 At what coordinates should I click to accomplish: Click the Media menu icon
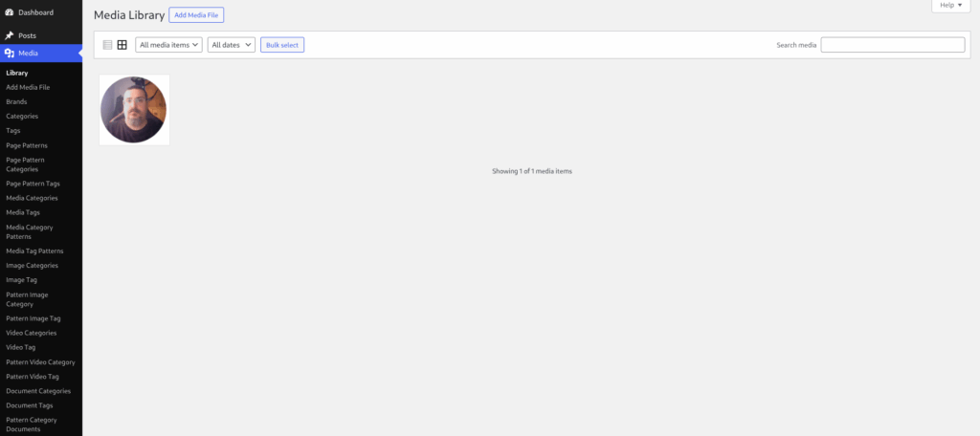coord(10,54)
